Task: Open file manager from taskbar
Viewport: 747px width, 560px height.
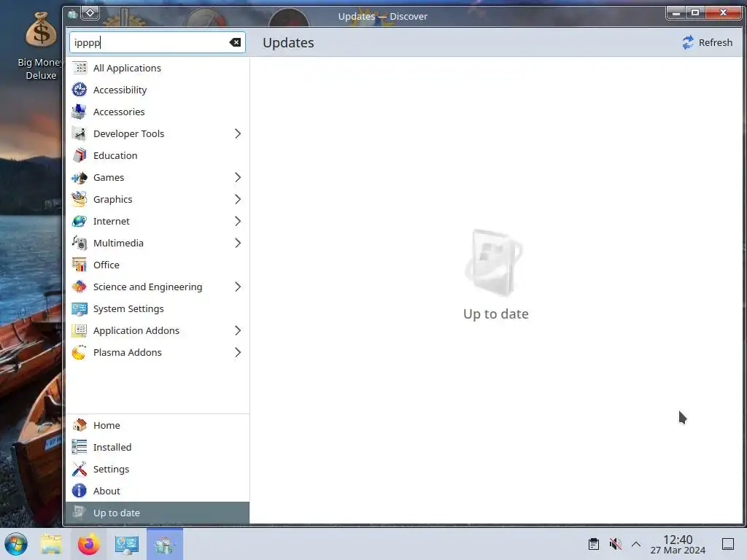Action: tap(51, 544)
